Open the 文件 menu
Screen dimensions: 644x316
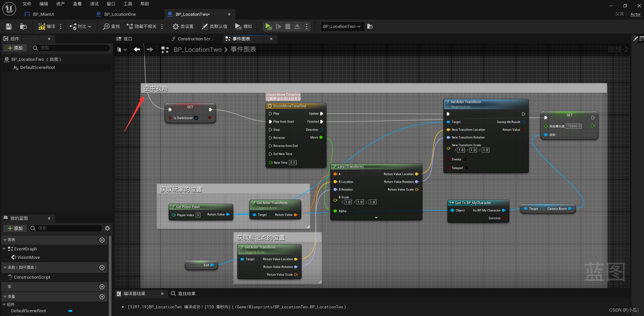27,4
